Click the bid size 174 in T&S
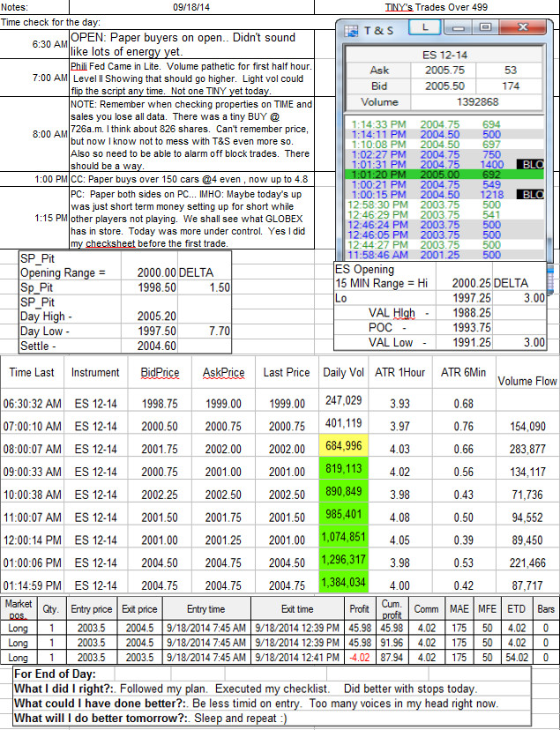This screenshot has height=730, width=560. point(511,86)
